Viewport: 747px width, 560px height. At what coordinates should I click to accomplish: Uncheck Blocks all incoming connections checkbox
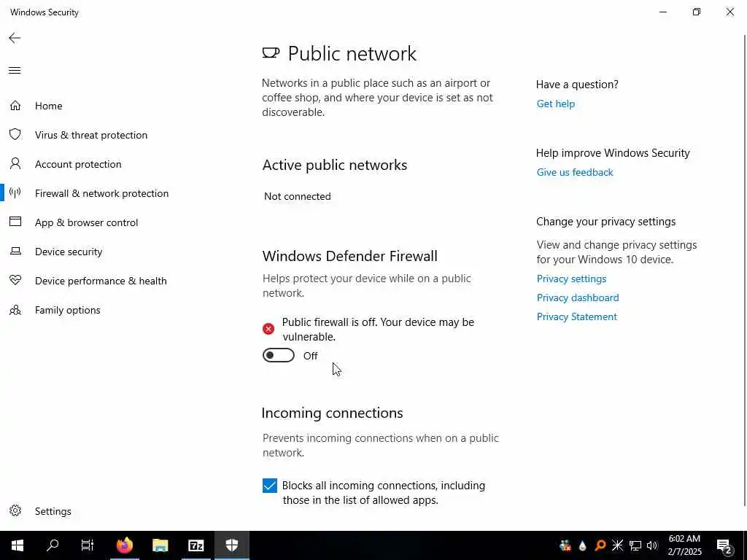[270, 485]
